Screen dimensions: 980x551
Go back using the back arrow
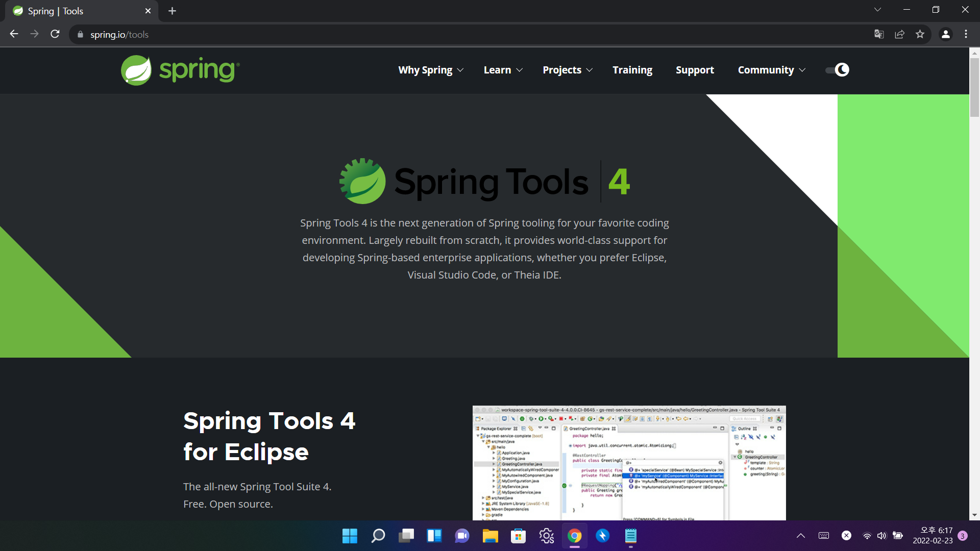tap(14, 34)
